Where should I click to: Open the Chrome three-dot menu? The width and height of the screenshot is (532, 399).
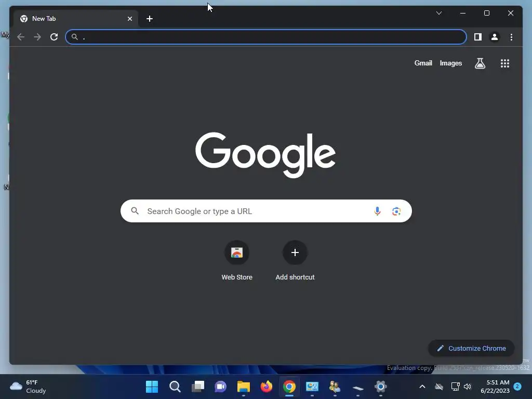pos(511,37)
